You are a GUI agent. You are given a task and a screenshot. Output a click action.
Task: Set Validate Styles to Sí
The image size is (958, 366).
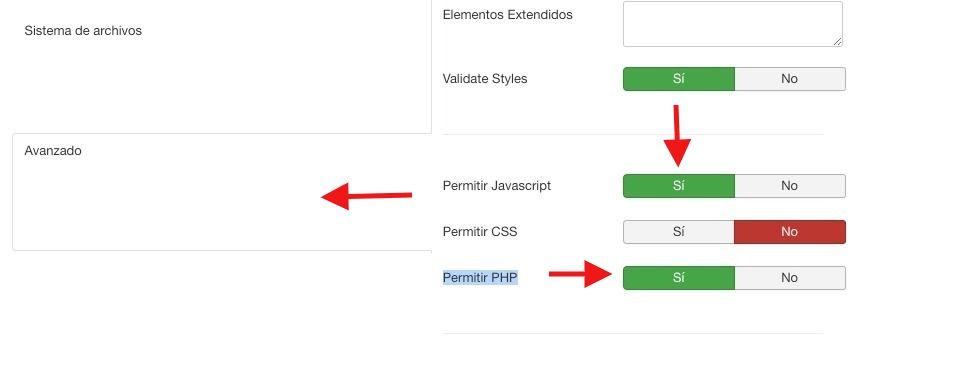click(x=679, y=79)
